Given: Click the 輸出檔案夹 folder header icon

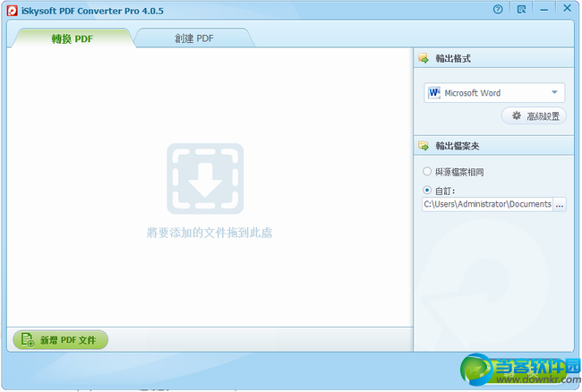Looking at the screenshot, I should click(x=424, y=146).
